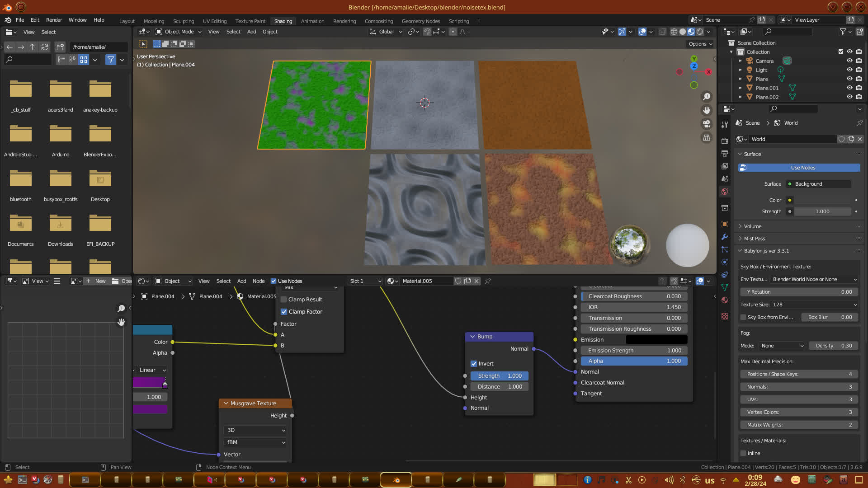Switch to orthographic grid view icon

[x=707, y=138]
